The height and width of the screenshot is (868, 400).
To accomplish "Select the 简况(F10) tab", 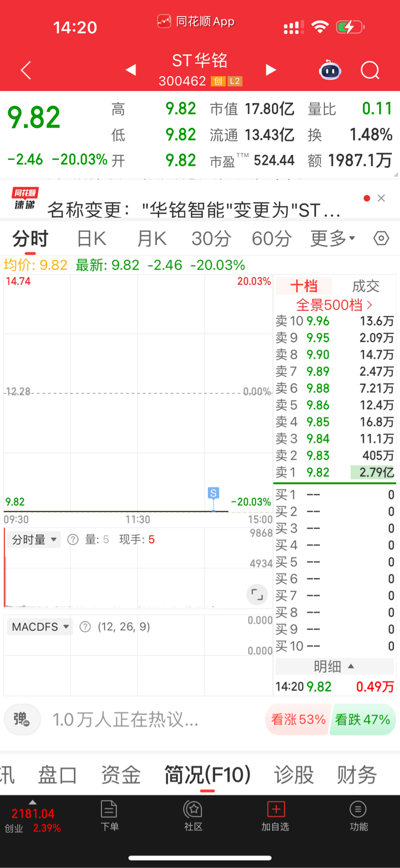I will pyautogui.click(x=207, y=775).
